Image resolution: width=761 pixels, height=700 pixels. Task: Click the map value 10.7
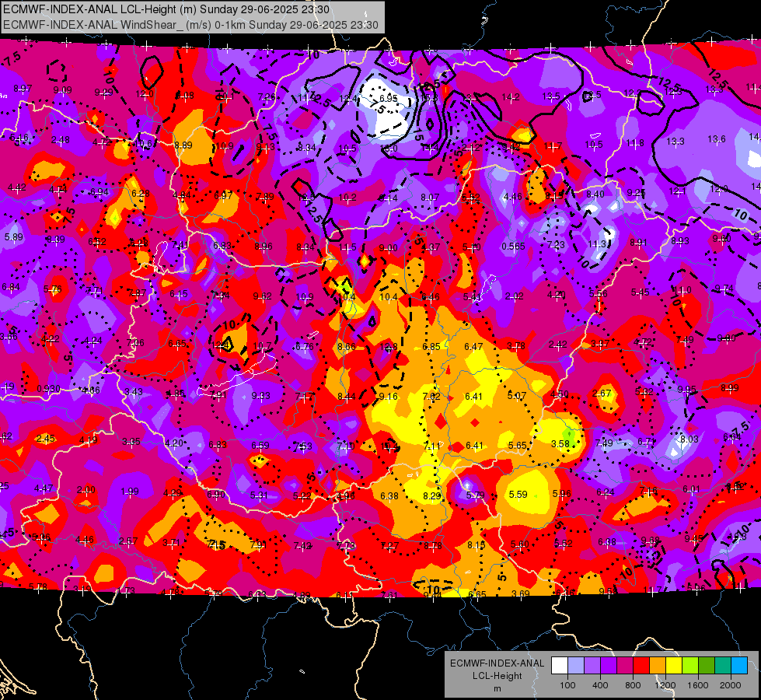coord(262,346)
